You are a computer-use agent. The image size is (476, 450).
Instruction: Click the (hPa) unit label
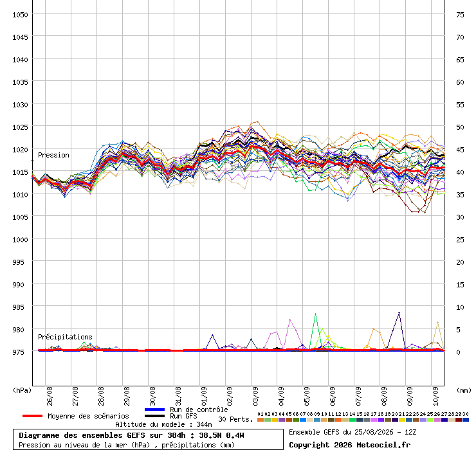pyautogui.click(x=22, y=390)
